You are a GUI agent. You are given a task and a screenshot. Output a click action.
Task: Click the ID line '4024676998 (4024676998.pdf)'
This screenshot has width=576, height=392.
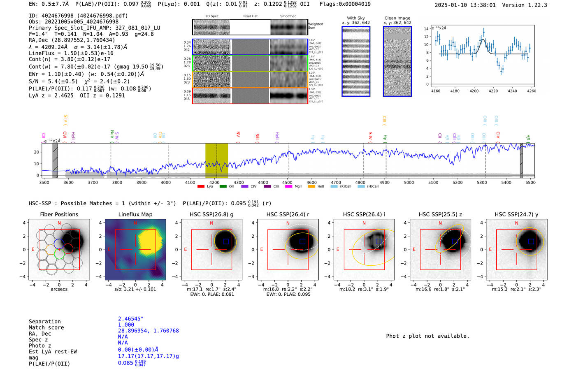(x=78, y=16)
